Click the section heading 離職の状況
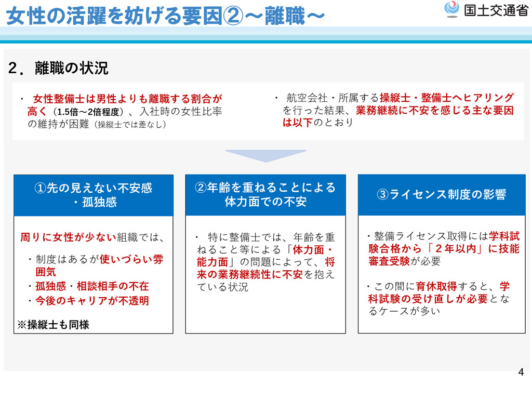 (72, 68)
